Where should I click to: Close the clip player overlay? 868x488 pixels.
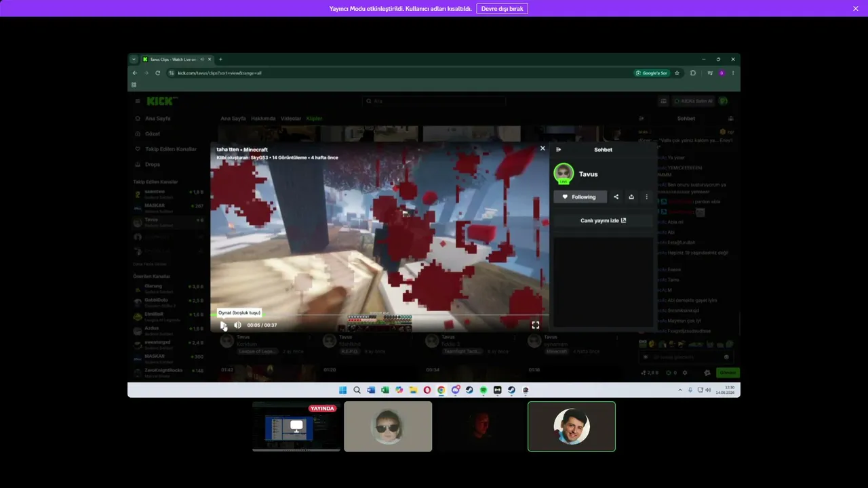[542, 148]
